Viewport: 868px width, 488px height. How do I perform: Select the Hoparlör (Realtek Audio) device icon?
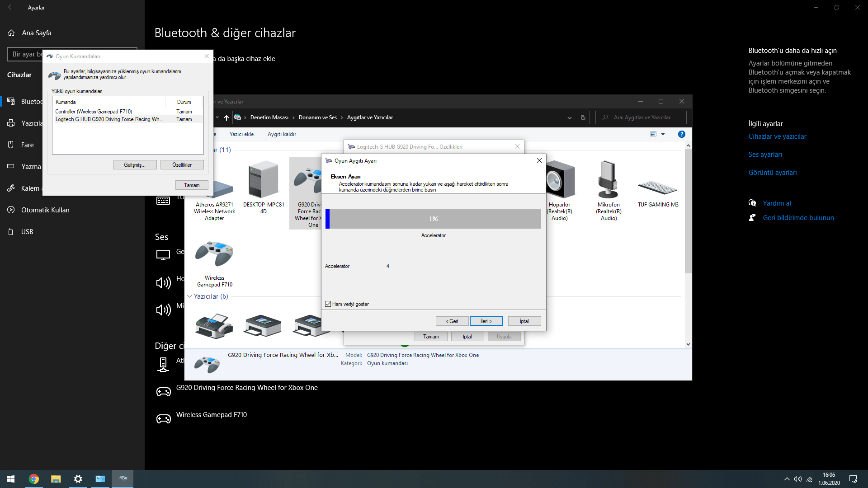(x=560, y=191)
